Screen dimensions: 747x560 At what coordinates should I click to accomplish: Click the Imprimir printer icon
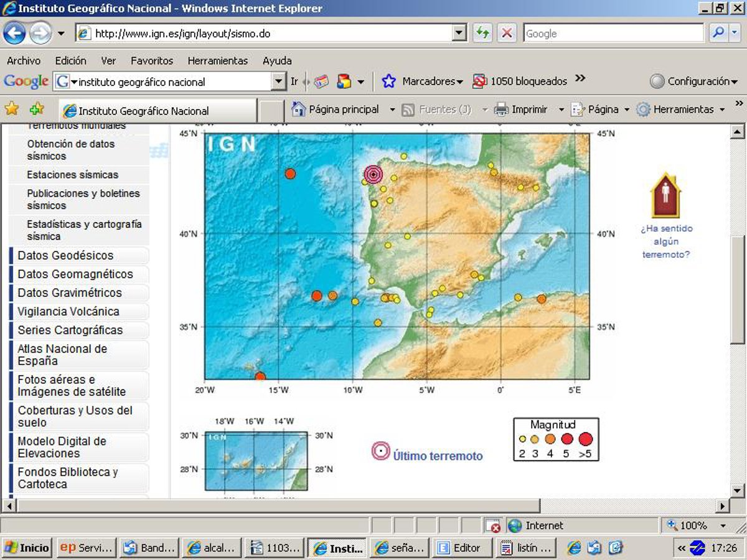501,110
